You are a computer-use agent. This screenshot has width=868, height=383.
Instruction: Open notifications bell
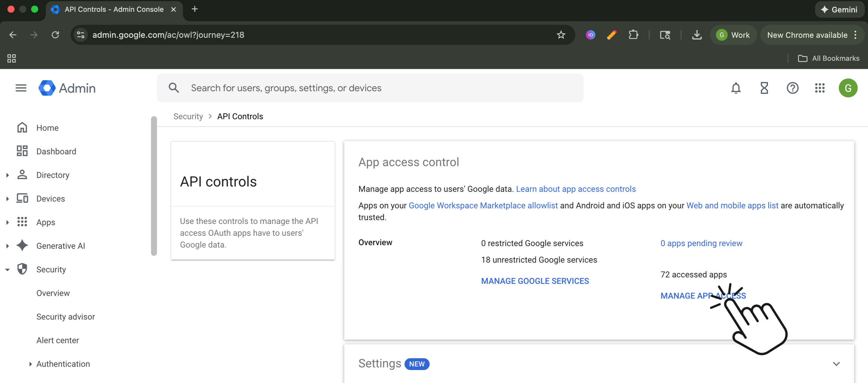(x=736, y=88)
